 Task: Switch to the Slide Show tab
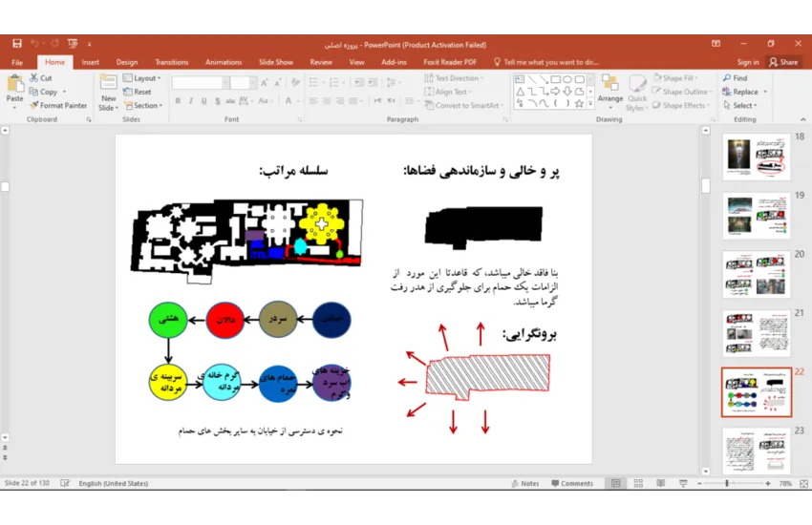275,62
